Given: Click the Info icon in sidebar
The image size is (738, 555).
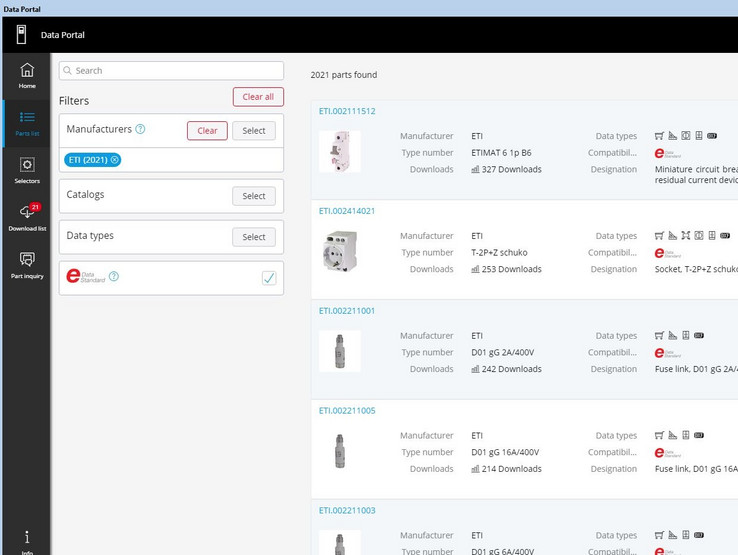Looking at the screenshot, I should click(x=27, y=540).
